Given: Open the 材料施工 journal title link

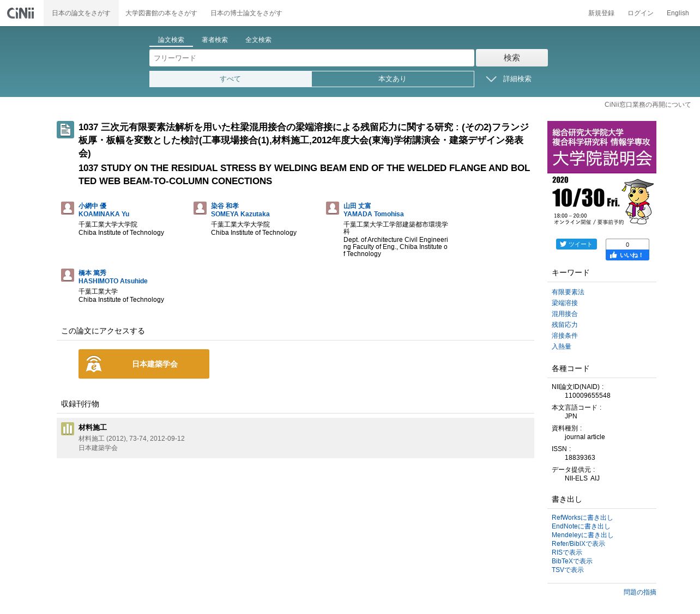Looking at the screenshot, I should pyautogui.click(x=93, y=428).
